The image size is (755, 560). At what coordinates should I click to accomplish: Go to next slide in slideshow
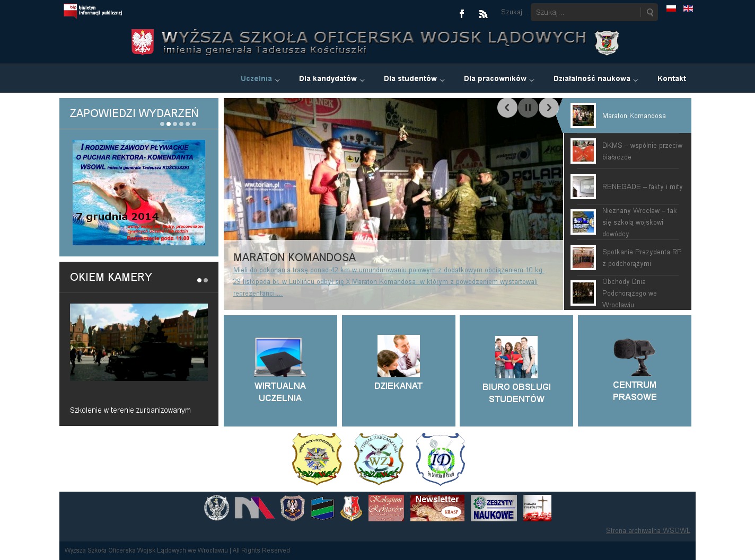(549, 108)
